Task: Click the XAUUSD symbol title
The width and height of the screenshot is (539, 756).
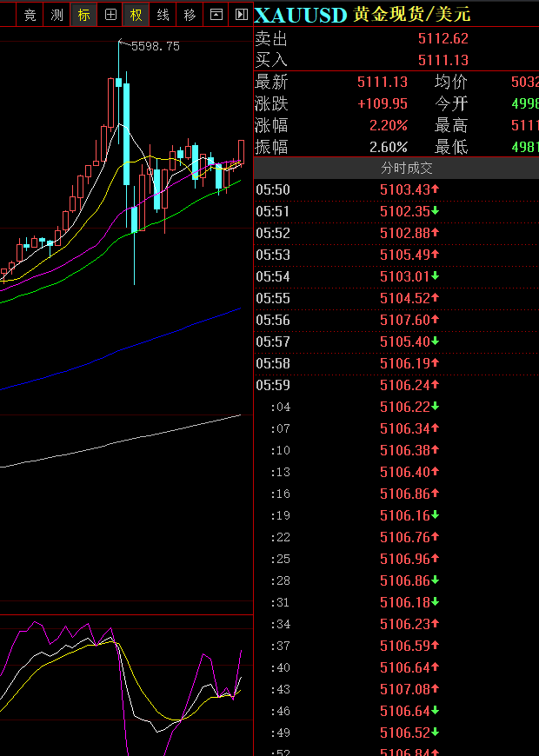Action: 301,15
